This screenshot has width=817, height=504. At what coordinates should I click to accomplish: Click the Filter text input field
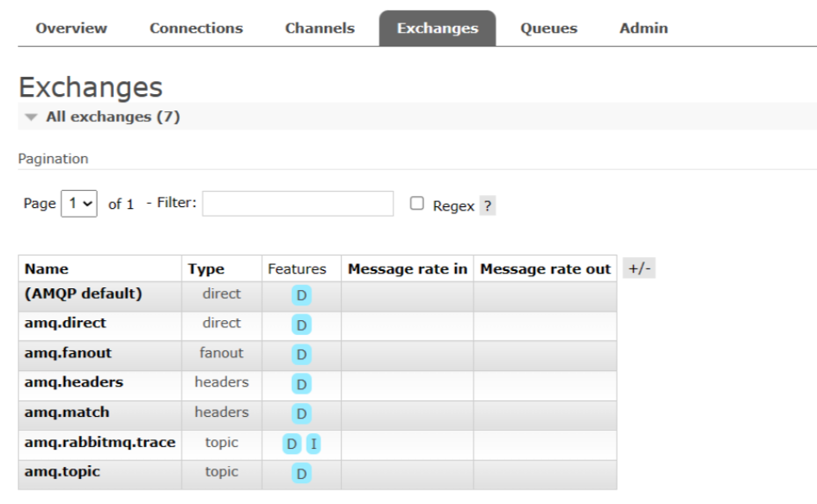[x=298, y=204]
